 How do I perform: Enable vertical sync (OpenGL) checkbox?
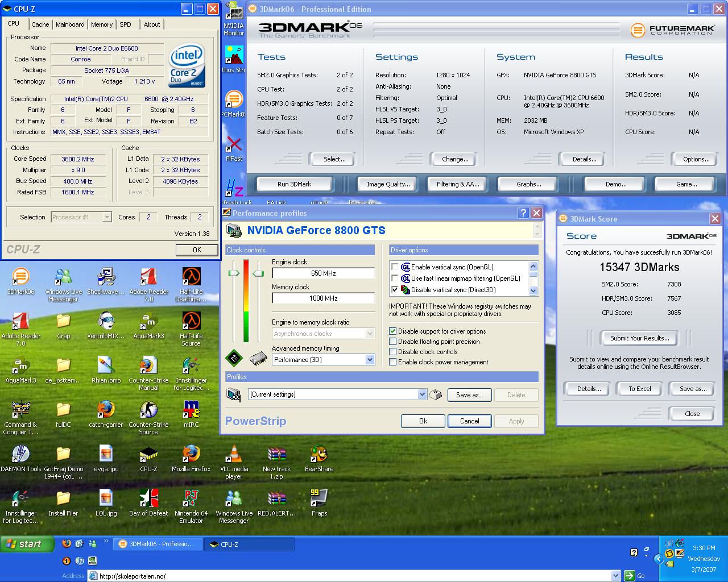point(395,267)
